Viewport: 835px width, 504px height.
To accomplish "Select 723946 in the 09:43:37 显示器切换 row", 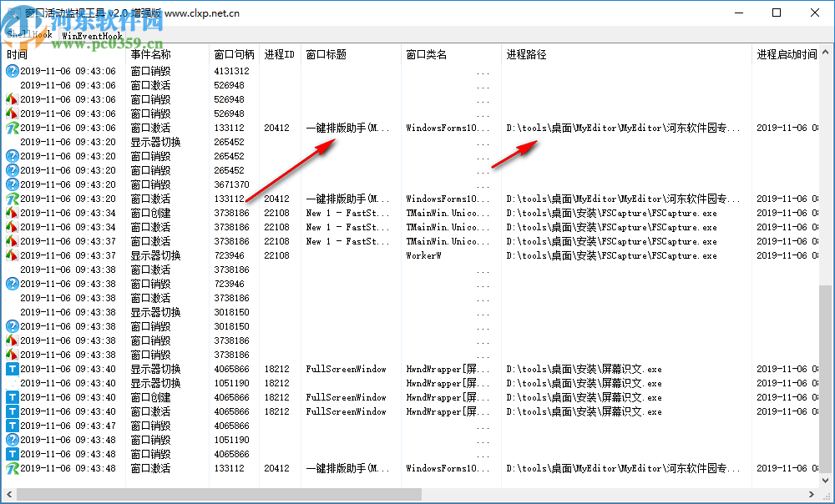I will (x=230, y=255).
